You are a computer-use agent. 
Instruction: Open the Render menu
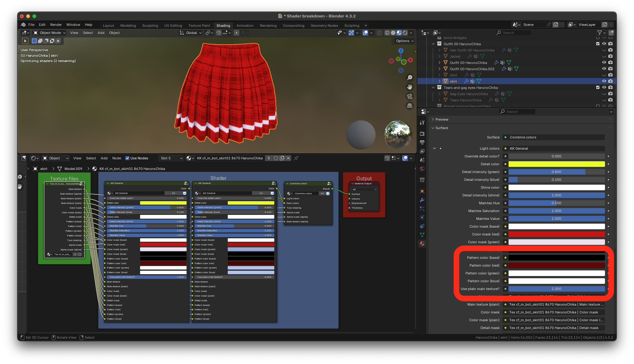coord(56,25)
